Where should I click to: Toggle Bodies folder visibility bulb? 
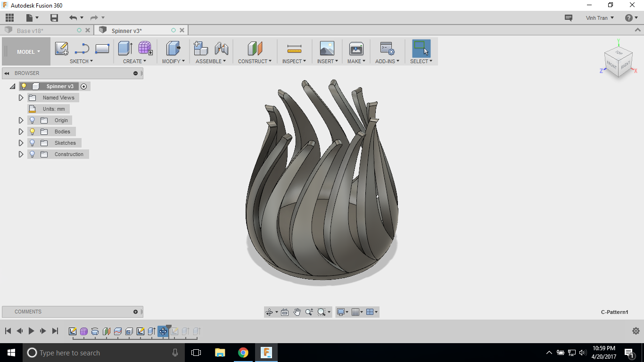pos(33,132)
